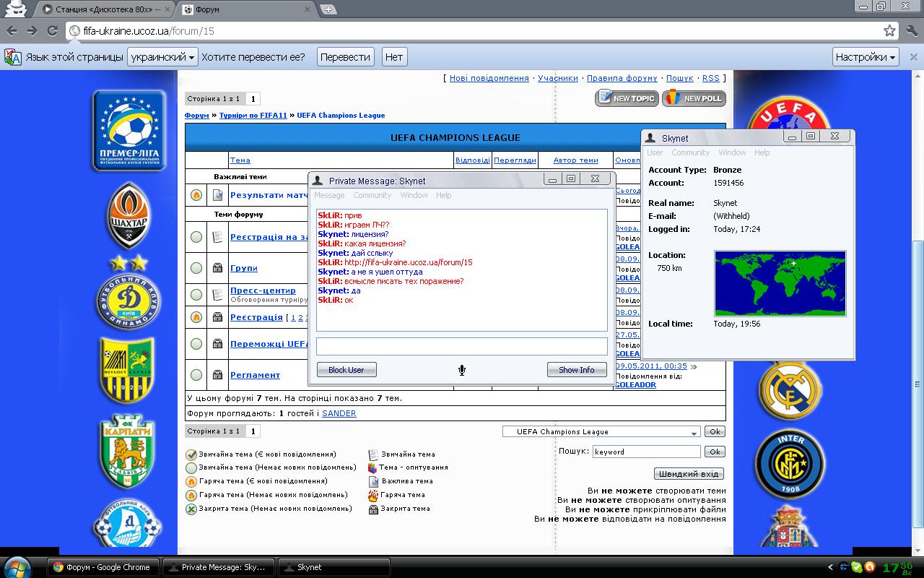Switch to the Private Message taskbar button
The image size is (924, 578).
coord(219,567)
